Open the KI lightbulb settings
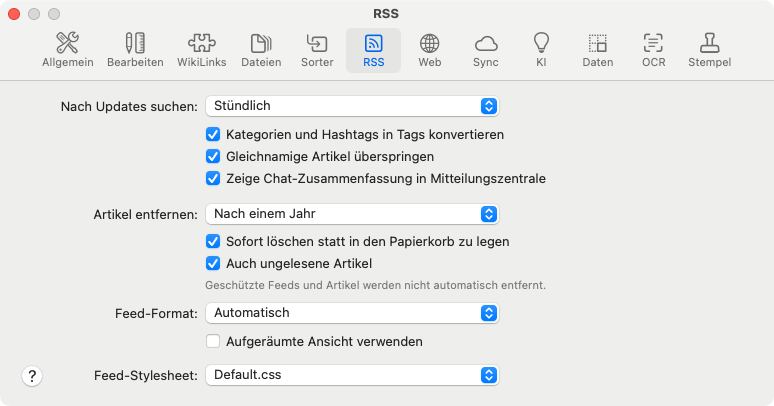 541,50
